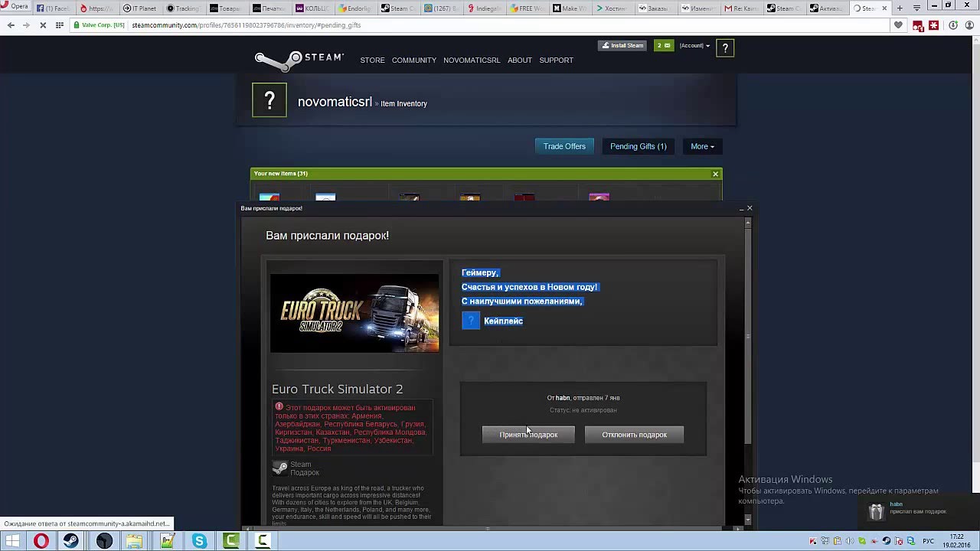980x551 pixels.
Task: Open the first Camtasia taskbar icon
Action: [x=230, y=541]
